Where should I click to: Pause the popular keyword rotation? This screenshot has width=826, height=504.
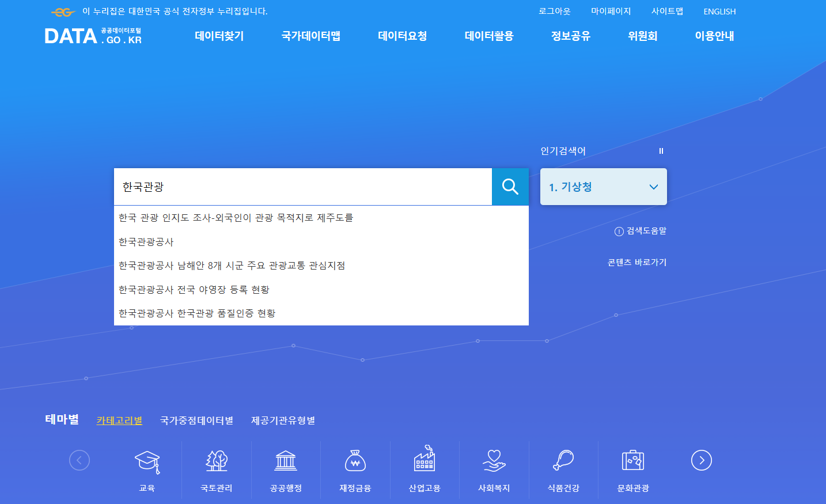pyautogui.click(x=661, y=151)
